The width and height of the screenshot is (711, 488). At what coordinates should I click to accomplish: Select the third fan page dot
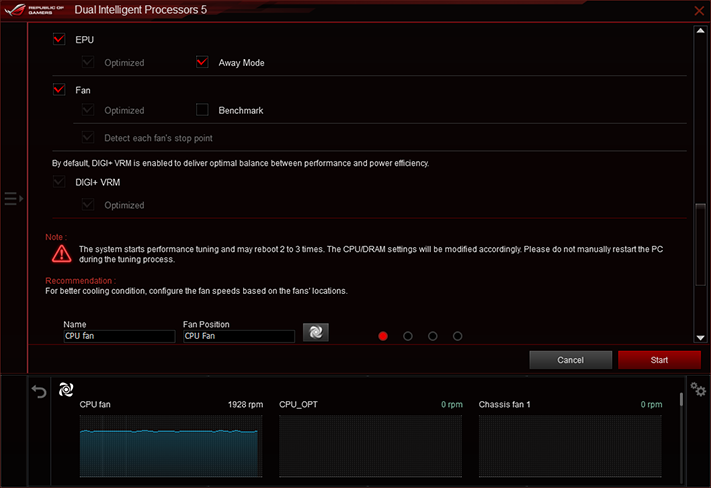(x=433, y=336)
